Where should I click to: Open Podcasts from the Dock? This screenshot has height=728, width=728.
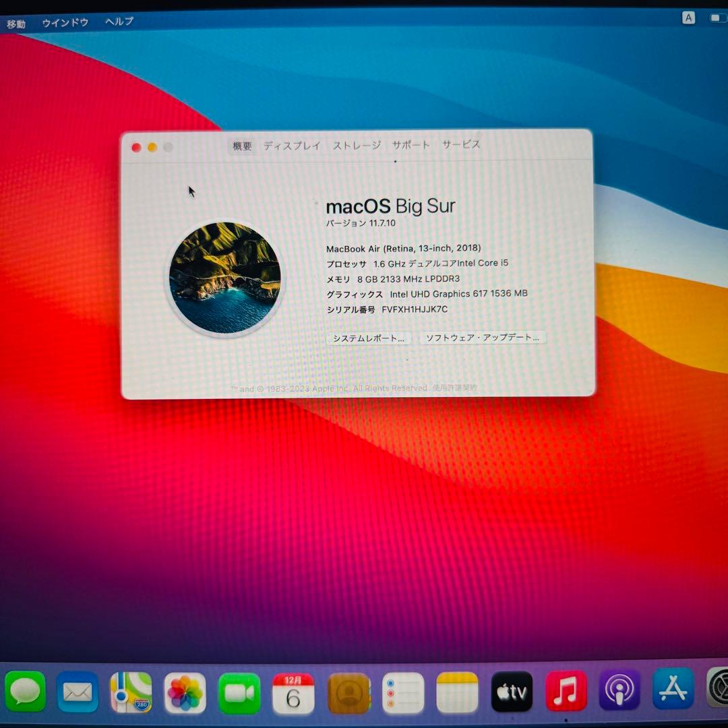click(x=618, y=691)
